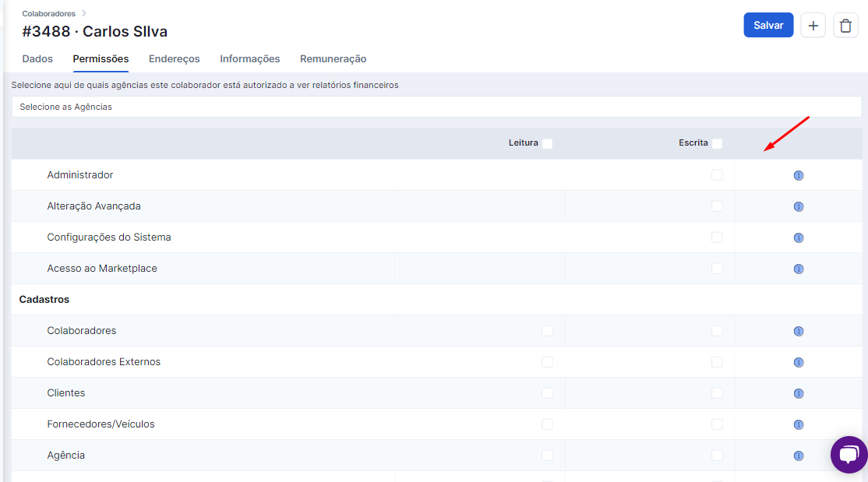The width and height of the screenshot is (868, 482).
Task: Click the Cadastros section heading
Action: [x=44, y=299]
